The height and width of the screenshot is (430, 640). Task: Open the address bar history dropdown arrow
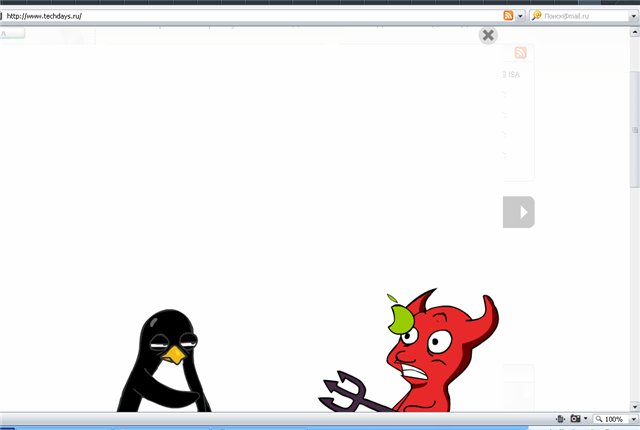click(x=520, y=16)
